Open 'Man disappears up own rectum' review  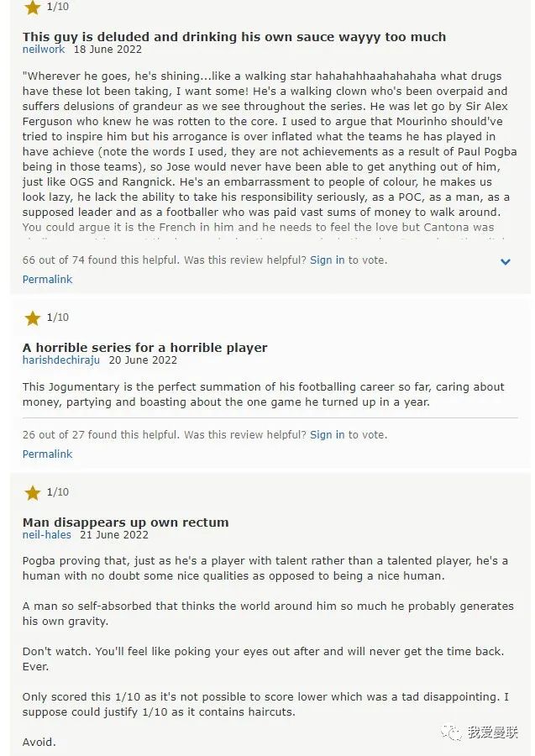[x=125, y=522]
